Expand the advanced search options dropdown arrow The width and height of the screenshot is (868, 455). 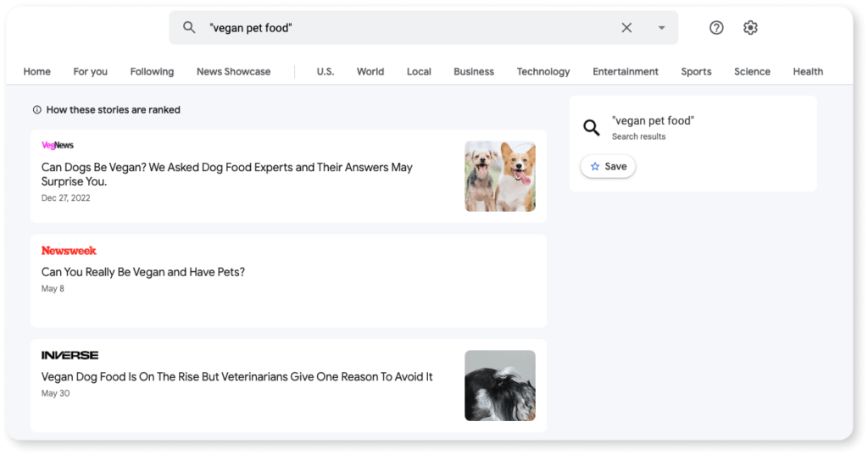click(x=661, y=28)
